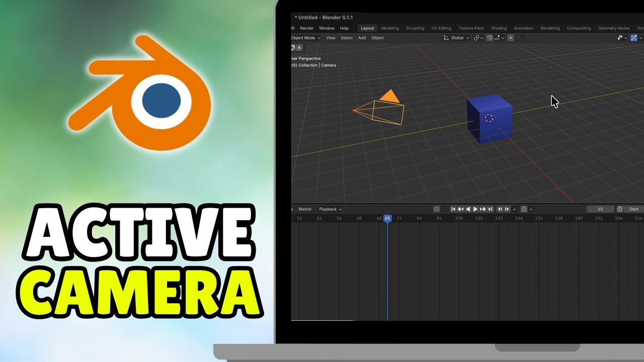Open the Playback dropdown
Image resolution: width=644 pixels, height=362 pixels.
tap(331, 209)
